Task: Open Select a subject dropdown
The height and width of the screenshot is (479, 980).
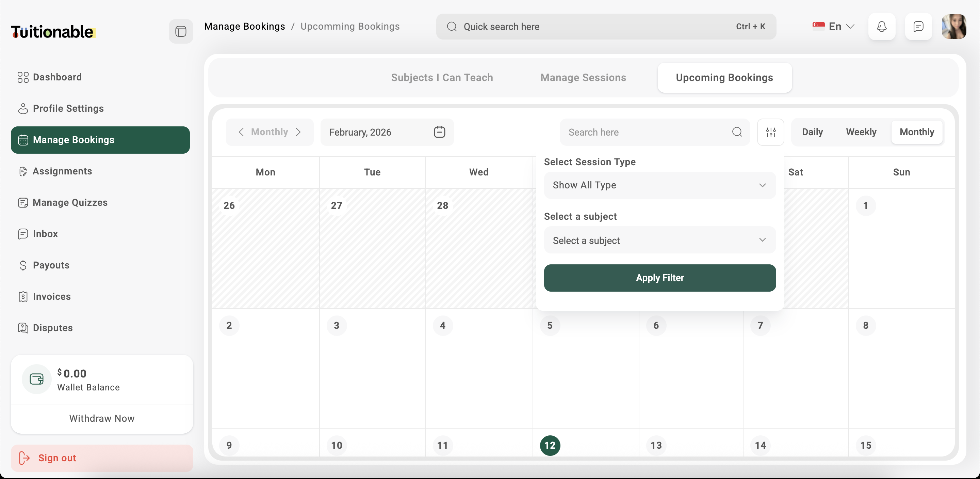Action: tap(659, 240)
